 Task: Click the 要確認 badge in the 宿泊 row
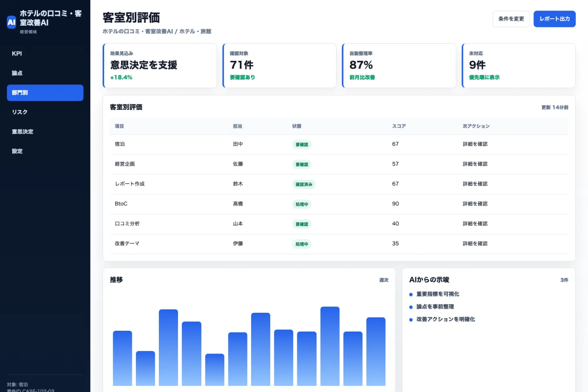click(302, 145)
